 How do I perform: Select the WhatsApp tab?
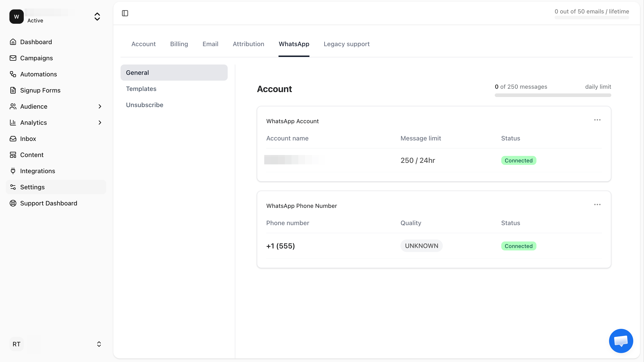point(294,44)
